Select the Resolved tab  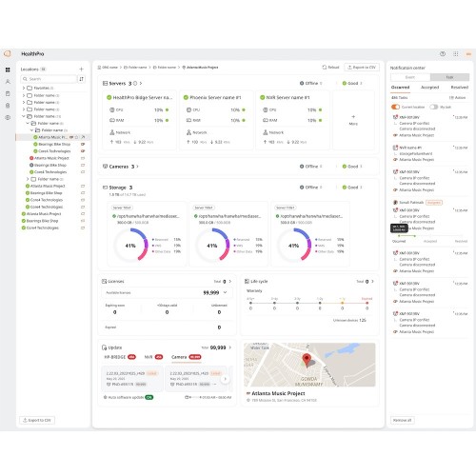click(x=460, y=88)
